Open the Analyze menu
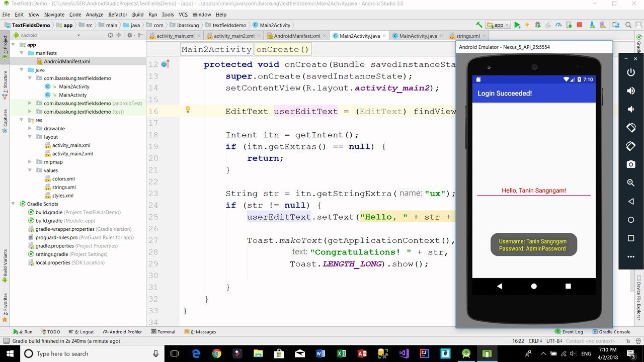Viewport: 644px width, 362px height. point(95,15)
